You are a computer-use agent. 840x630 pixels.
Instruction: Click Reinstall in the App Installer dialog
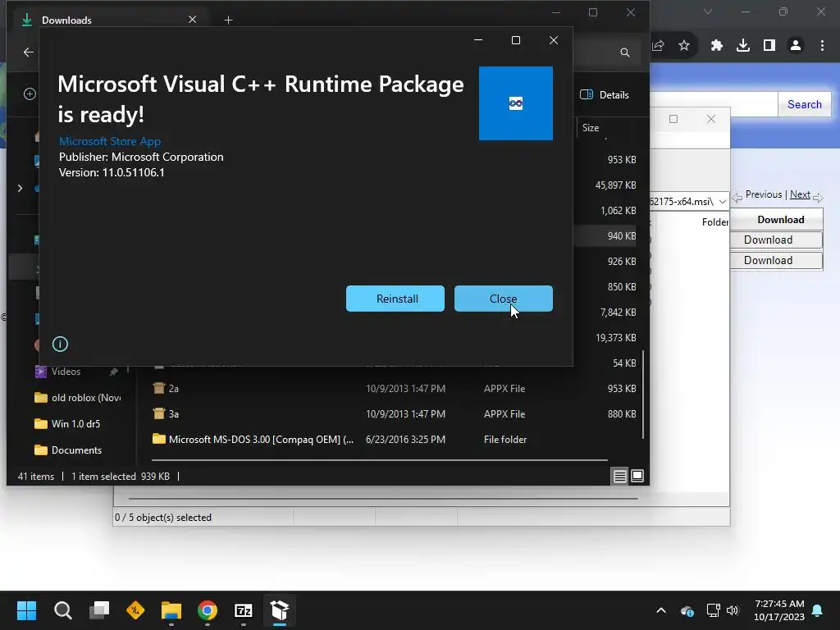tap(395, 299)
